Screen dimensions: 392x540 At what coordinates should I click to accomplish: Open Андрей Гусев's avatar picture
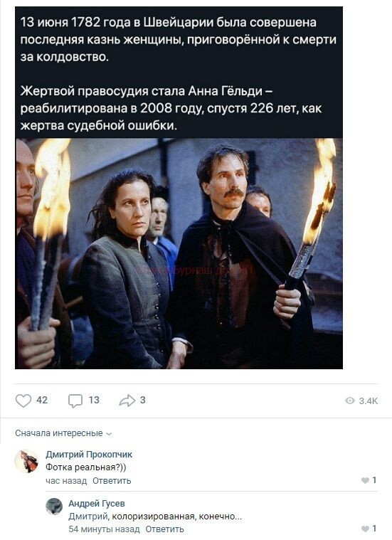(x=54, y=507)
